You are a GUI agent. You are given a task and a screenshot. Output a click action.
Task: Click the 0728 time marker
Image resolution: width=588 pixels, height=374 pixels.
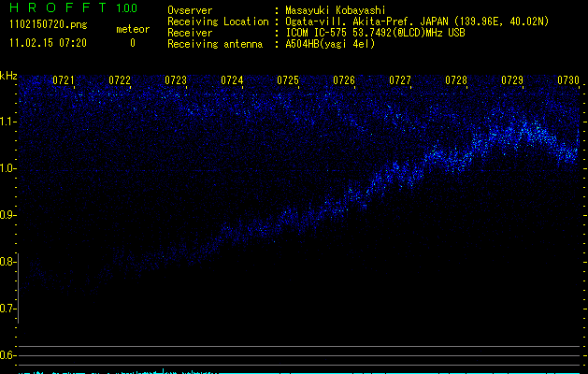tap(456, 80)
